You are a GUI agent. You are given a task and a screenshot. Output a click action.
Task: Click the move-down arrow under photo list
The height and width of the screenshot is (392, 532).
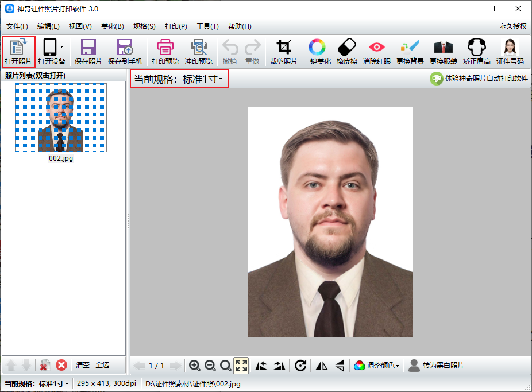click(26, 365)
